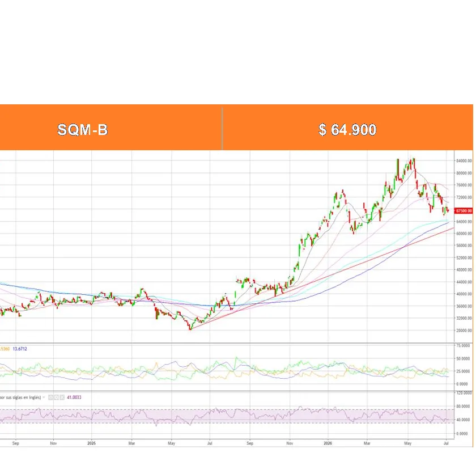The height and width of the screenshot is (457, 476).
Task: Click the 84000.00 price scale label
Action: [464, 160]
